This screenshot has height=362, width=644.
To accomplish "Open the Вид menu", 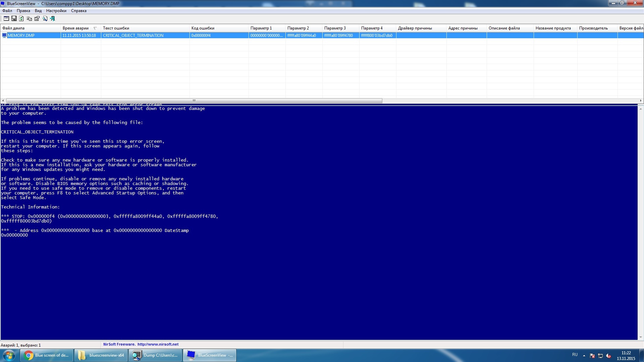I will [38, 11].
